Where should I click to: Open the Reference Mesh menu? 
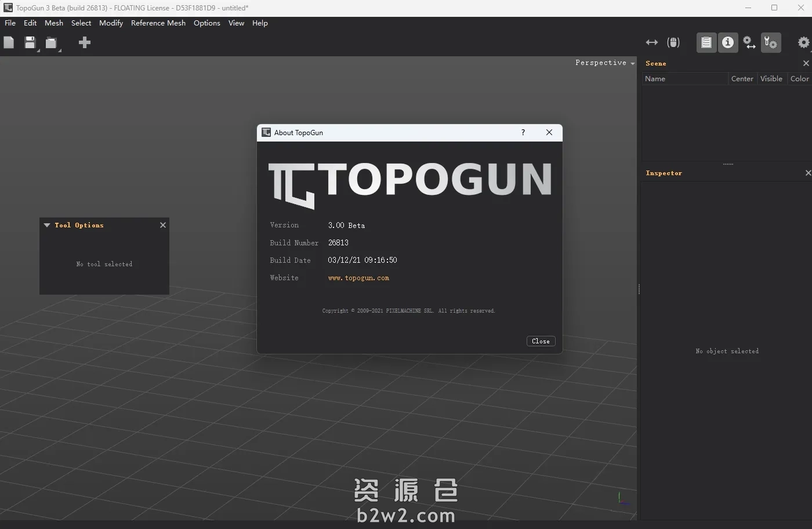(x=158, y=23)
